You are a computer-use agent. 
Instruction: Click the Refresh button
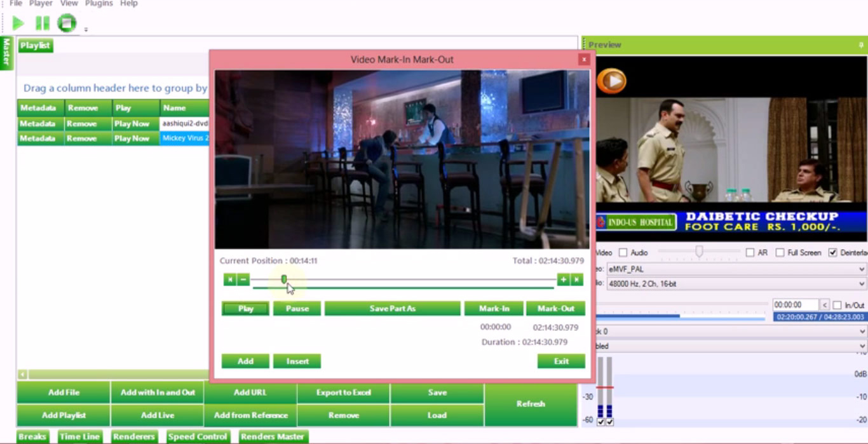[531, 404]
